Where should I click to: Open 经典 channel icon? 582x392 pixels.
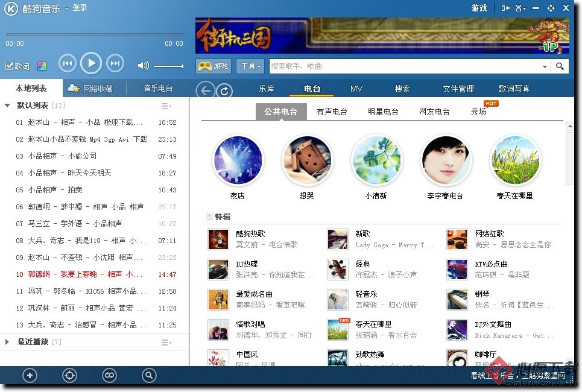[x=338, y=270]
